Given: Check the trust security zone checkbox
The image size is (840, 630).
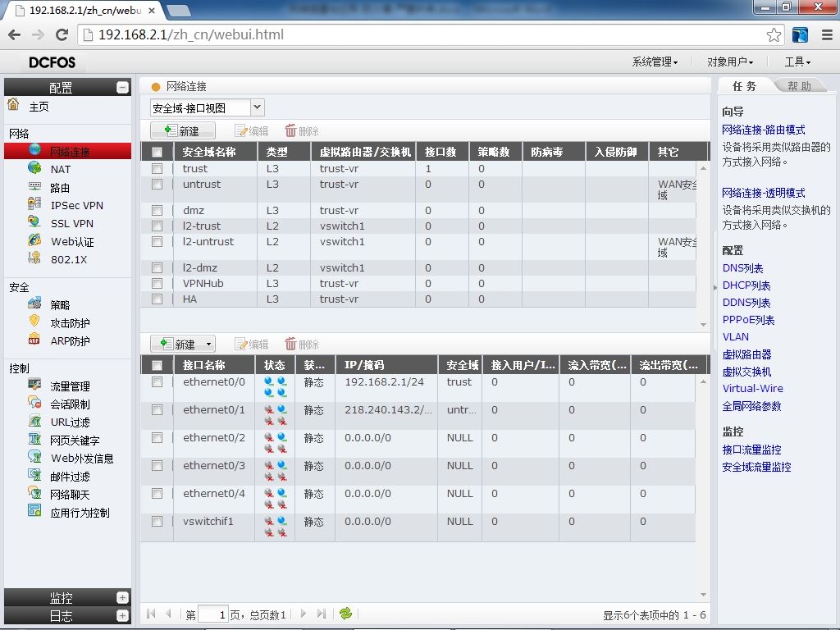Looking at the screenshot, I should coord(157,169).
